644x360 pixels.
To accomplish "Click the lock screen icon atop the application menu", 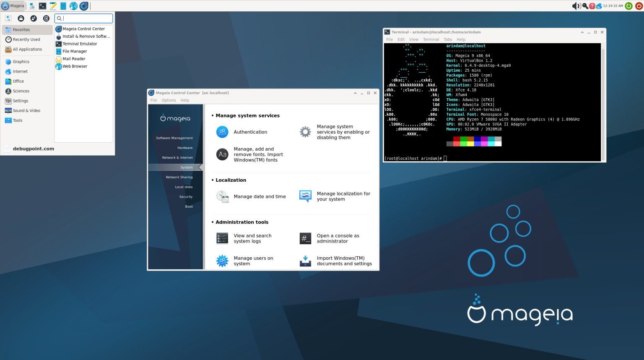I will (x=21, y=18).
